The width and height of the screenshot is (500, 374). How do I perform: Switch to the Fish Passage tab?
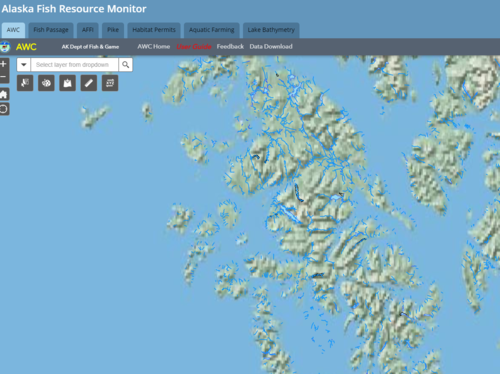point(51,30)
